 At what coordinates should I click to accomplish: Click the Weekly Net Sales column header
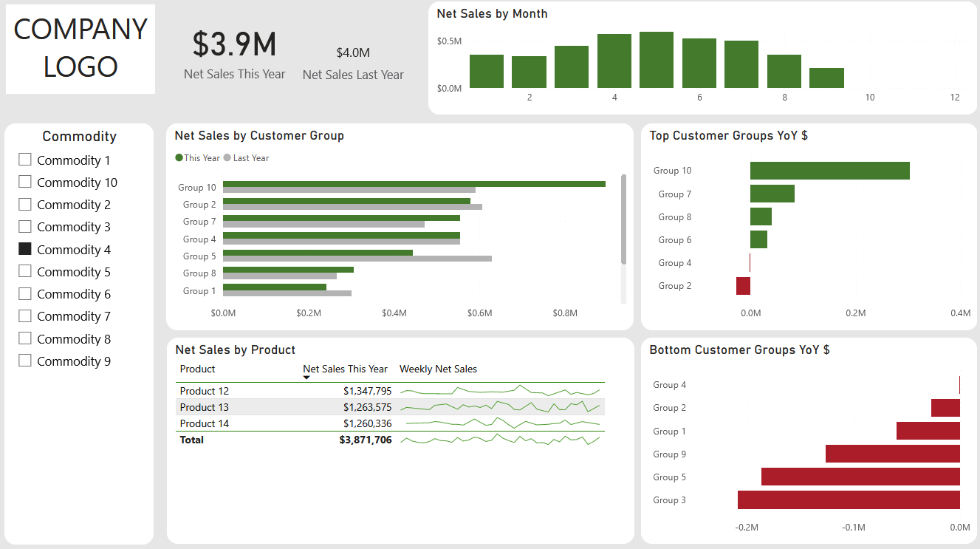click(438, 369)
